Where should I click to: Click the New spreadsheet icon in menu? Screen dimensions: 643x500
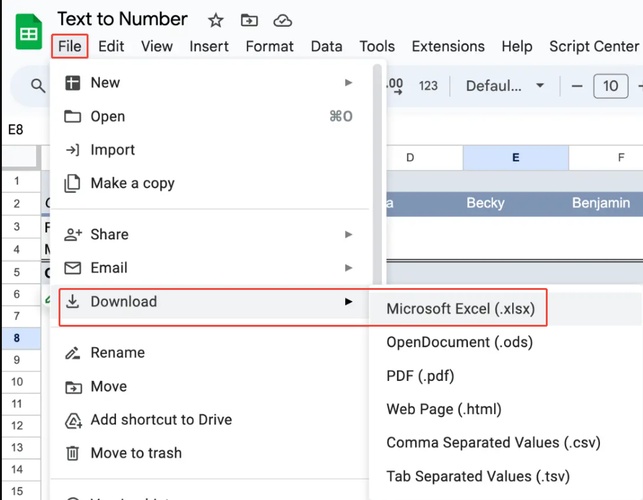tap(73, 82)
